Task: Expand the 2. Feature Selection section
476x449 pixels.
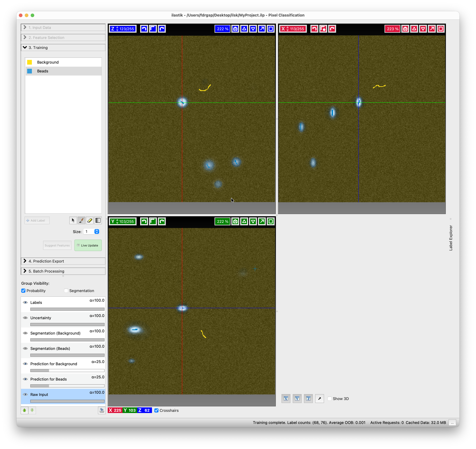Action: [x=63, y=38]
